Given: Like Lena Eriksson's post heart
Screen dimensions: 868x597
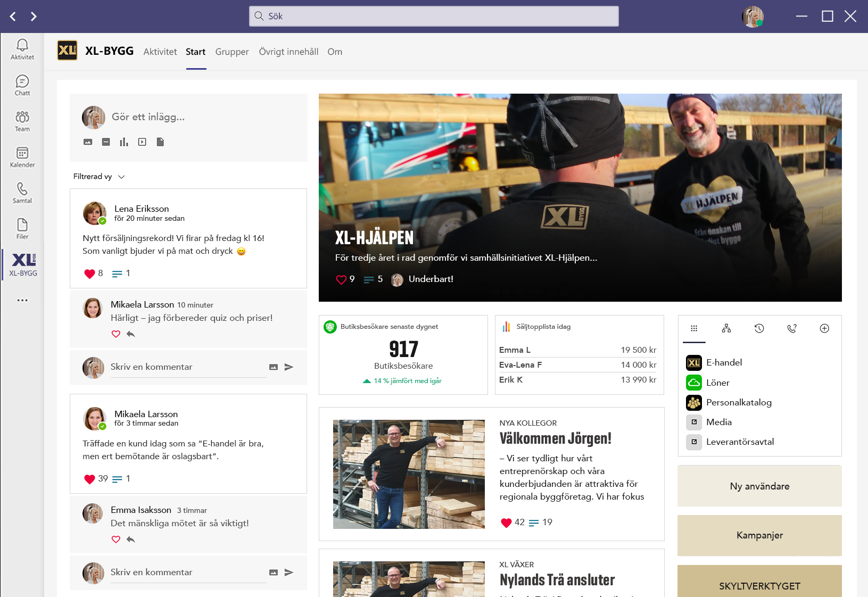Looking at the screenshot, I should 89,273.
